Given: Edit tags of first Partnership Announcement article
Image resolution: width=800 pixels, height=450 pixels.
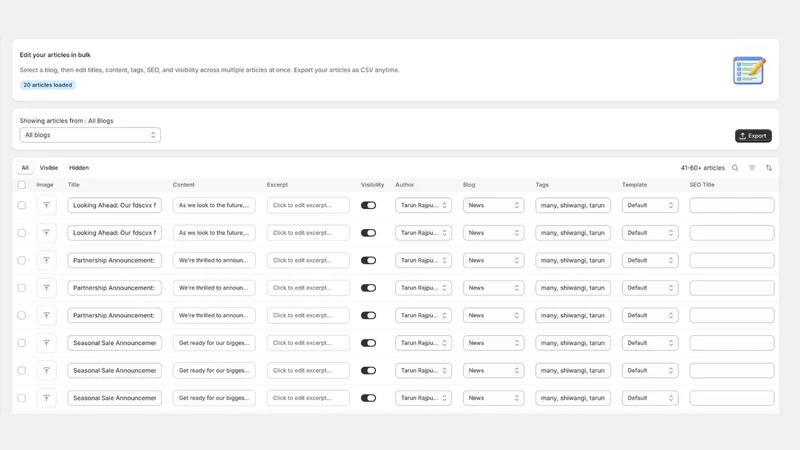Looking at the screenshot, I should point(573,260).
